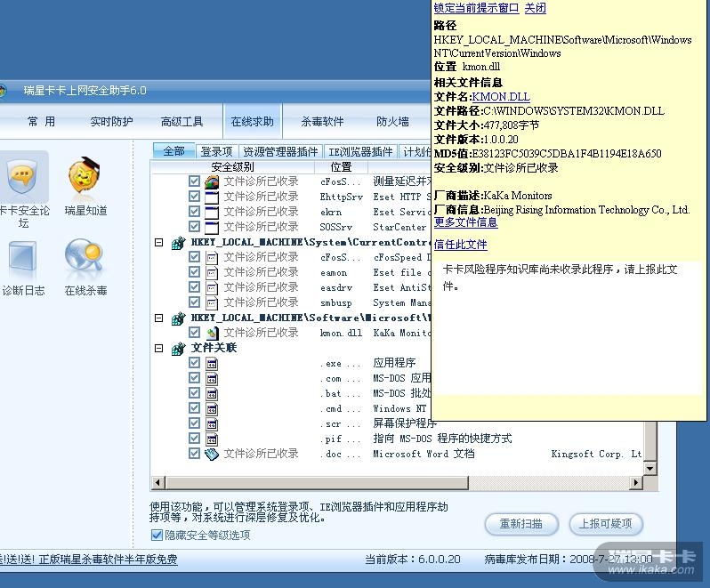Uncheck the kmon.dll row checkbox
Viewport: 710px width, 588px height.
click(x=194, y=332)
